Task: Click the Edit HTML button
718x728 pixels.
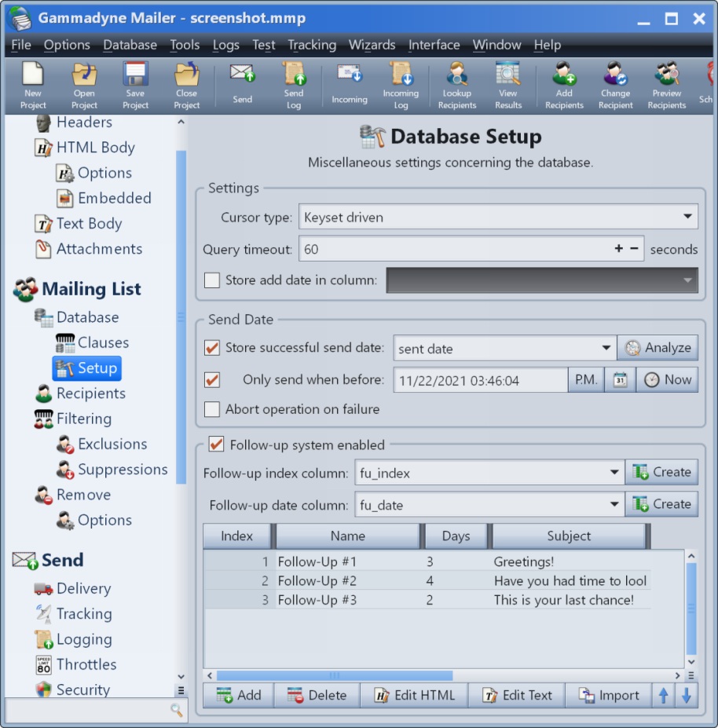Action: coord(414,695)
